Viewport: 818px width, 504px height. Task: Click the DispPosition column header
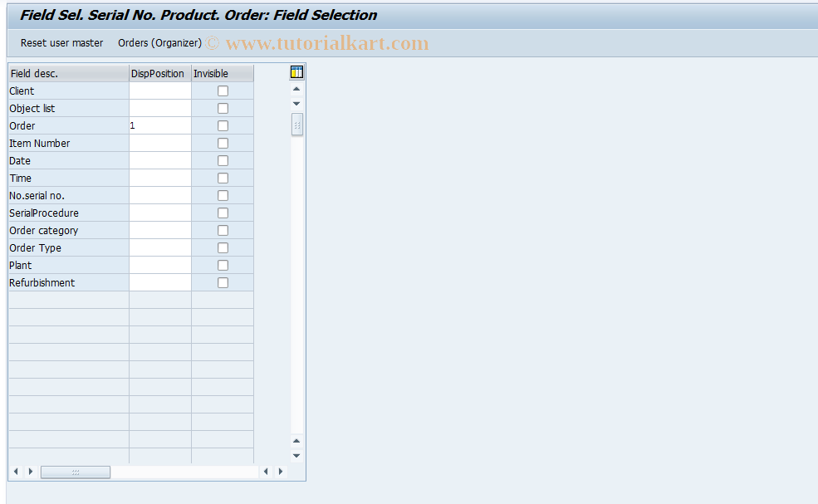click(x=160, y=74)
